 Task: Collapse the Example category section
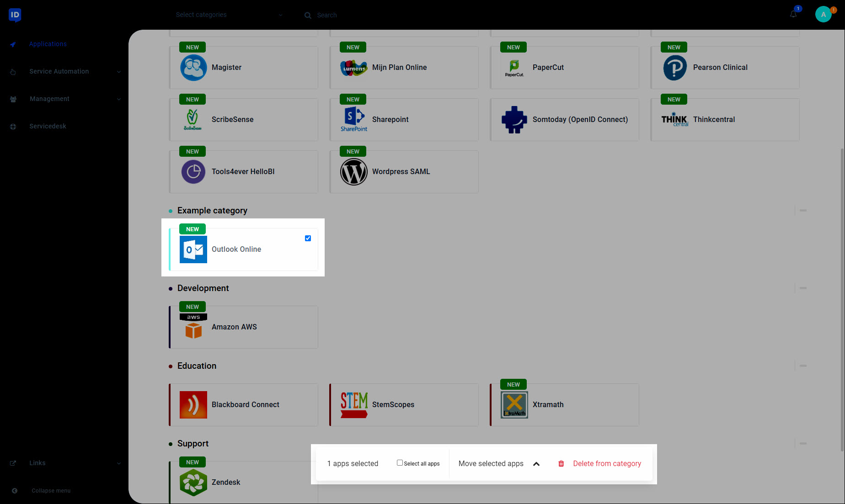coord(803,211)
